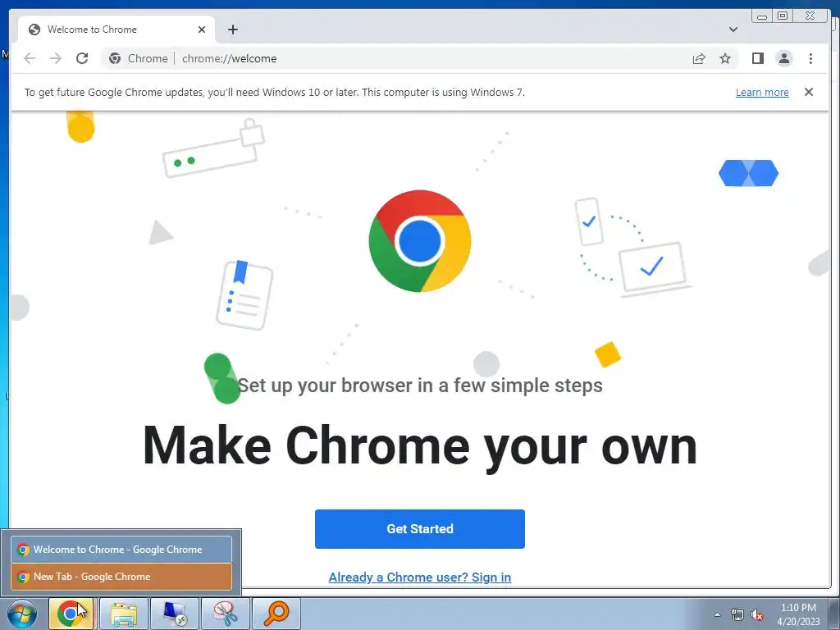Open the profile avatar menu
Screen dimensions: 840x630
click(x=783, y=58)
